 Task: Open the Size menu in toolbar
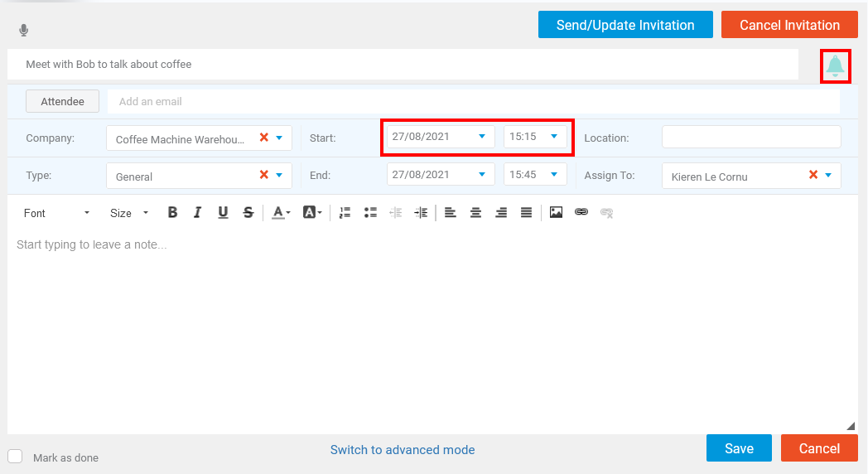coord(129,213)
